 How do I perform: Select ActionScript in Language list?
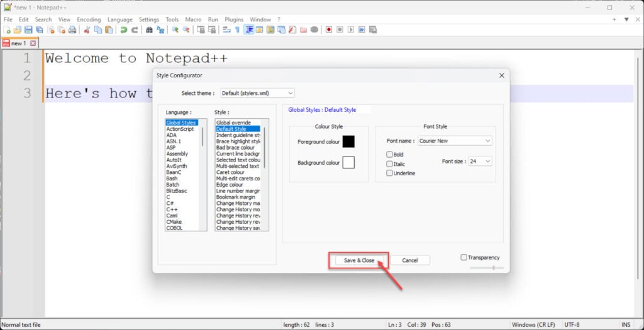click(180, 129)
